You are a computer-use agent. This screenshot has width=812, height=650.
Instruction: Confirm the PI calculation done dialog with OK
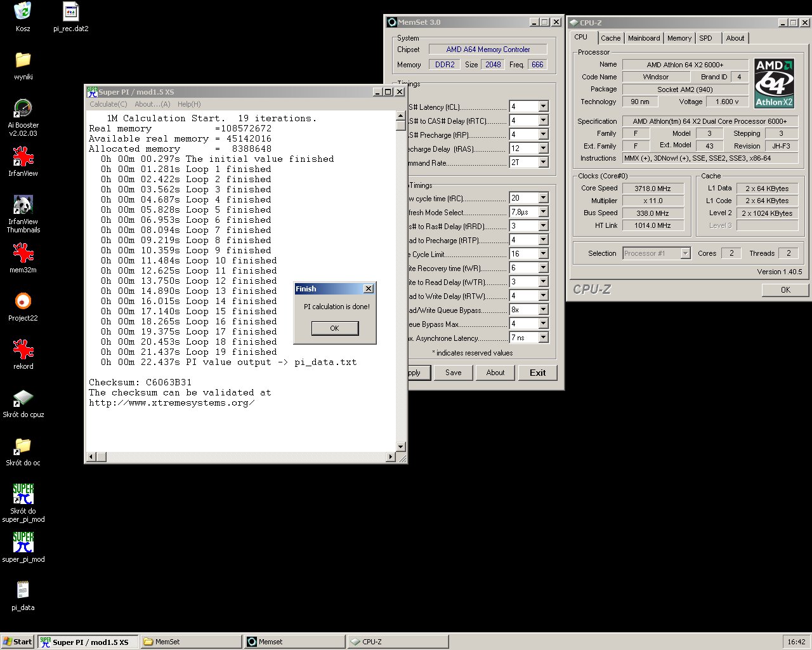tap(334, 328)
